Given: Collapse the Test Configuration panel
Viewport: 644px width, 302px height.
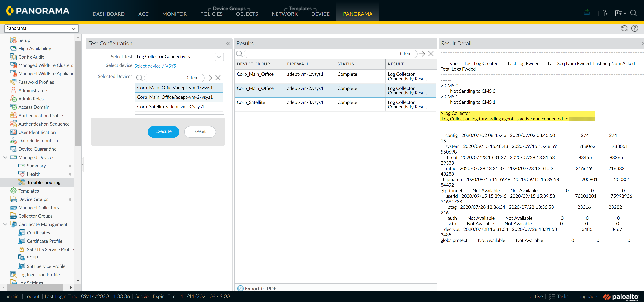Looking at the screenshot, I should pos(228,43).
